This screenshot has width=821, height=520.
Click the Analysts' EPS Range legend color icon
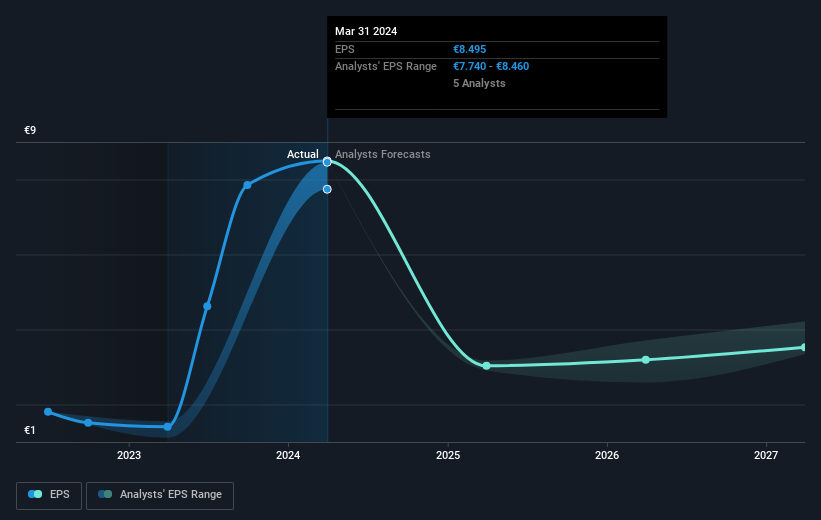[x=105, y=494]
